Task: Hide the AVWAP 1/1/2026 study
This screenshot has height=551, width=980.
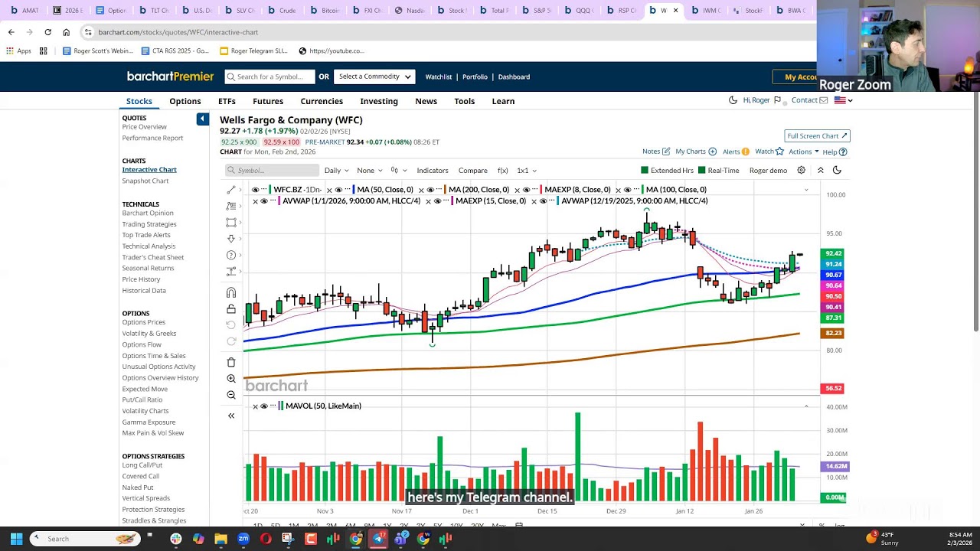Action: click(264, 201)
